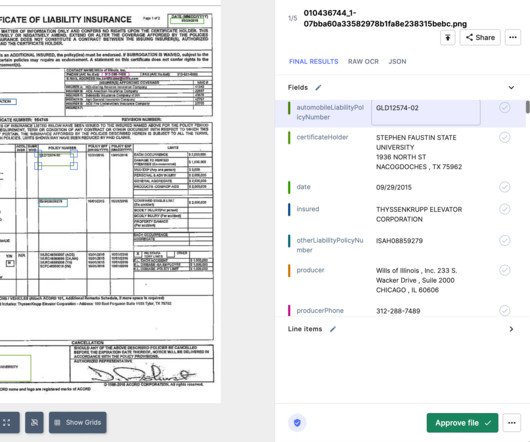
Task: Verify the producer field check circle
Action: [504, 270]
